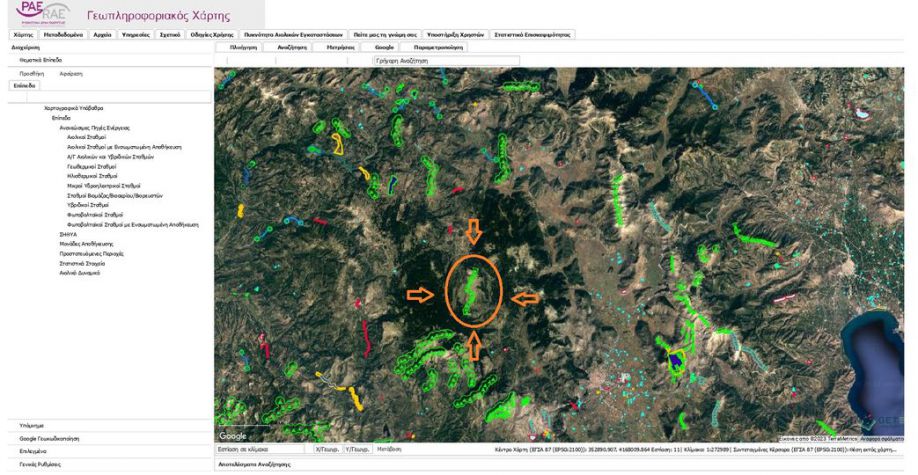Select Σταθμοί Βιομάζας/Βιοαερίου/Βιορευστών layer
Screen dimensions: 918x475
(x=115, y=196)
